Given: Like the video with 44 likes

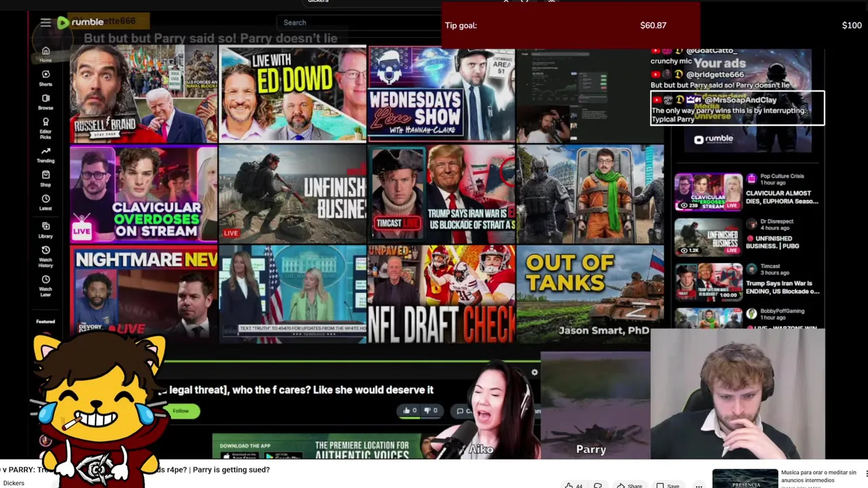Looking at the screenshot, I should click(x=574, y=485).
